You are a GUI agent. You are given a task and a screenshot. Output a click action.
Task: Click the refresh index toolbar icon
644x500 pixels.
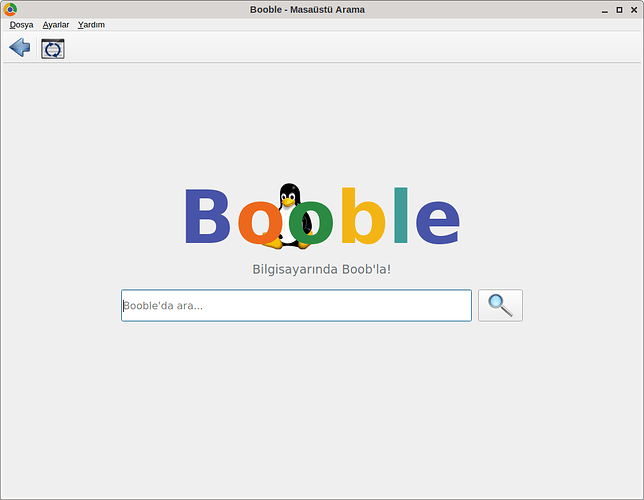coord(53,48)
